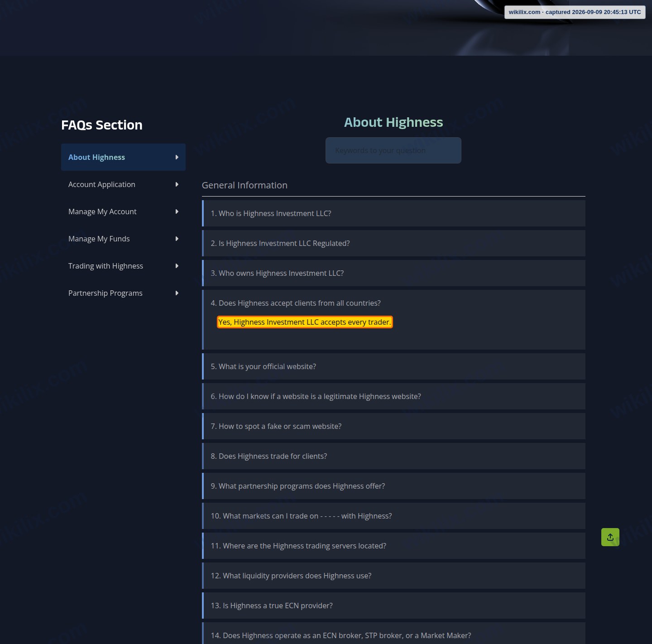Expand question 8 Does Highness trade for clients
Screen dimensions: 652x644
click(393, 456)
